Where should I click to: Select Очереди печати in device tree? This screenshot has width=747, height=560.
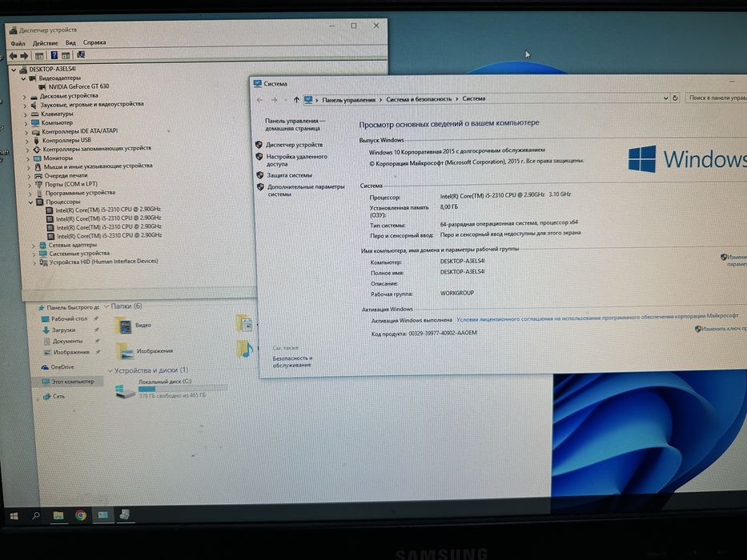tap(66, 175)
